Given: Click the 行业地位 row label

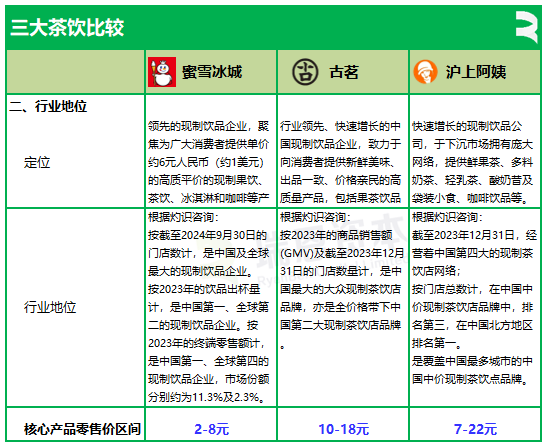Looking at the screenshot, I should coord(50,307).
